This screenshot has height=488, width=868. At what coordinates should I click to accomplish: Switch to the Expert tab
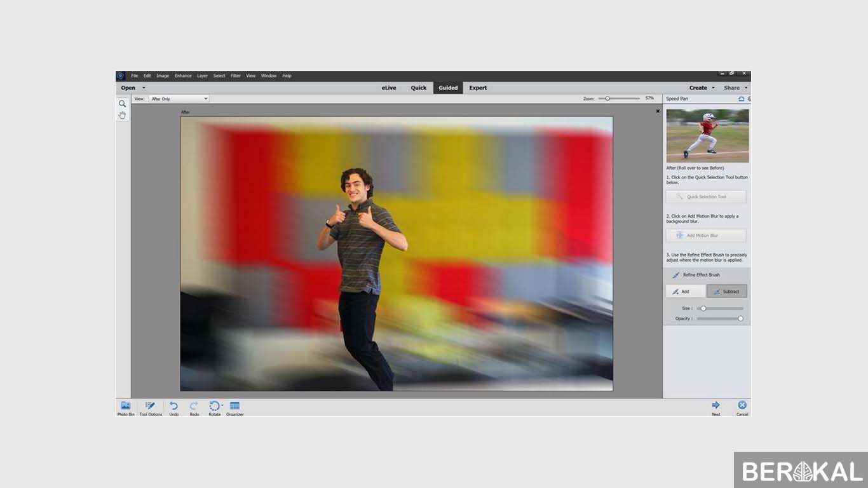(x=478, y=88)
